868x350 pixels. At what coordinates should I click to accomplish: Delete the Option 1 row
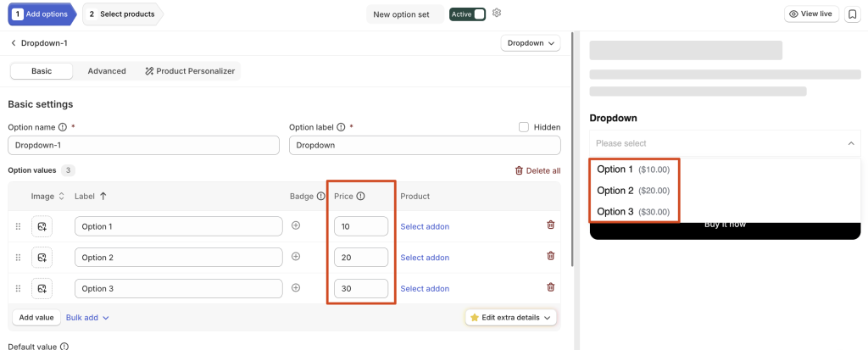pos(550,225)
